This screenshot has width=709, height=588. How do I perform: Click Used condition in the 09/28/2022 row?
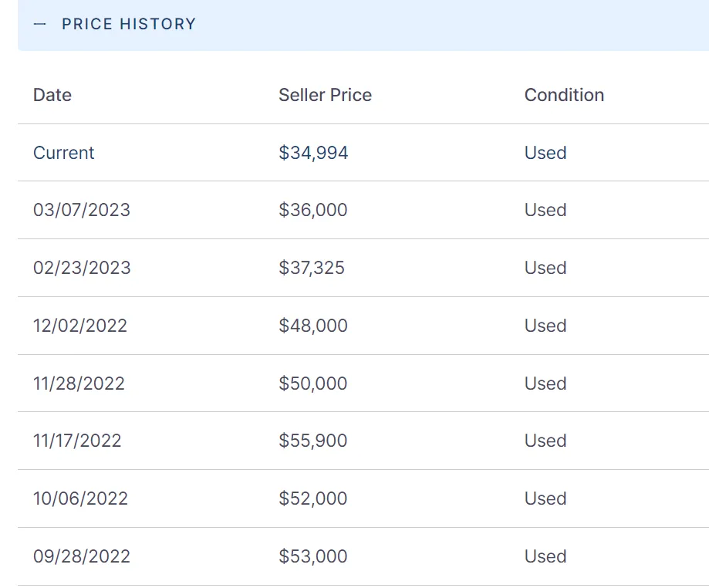(545, 556)
